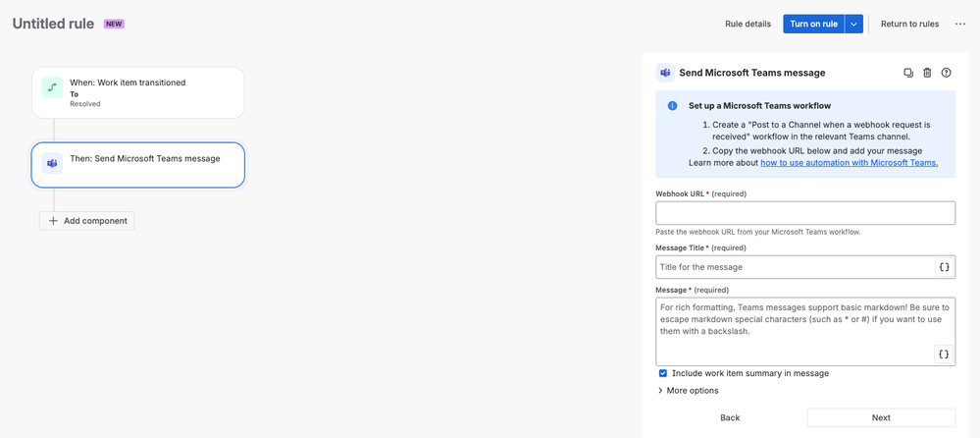Viewport: 980px width, 438px height.
Task: Click the blue info icon
Action: (x=673, y=106)
